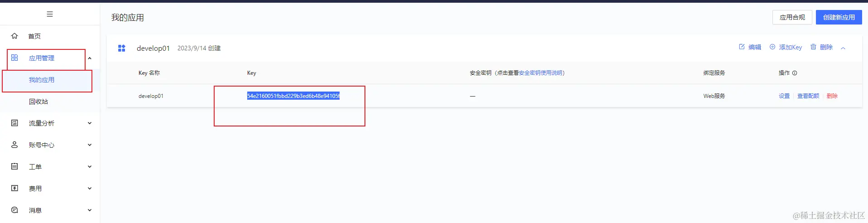Screen dimensions: 868x223
Task: Collapse the develop01 application panel chevron
Action: pos(843,48)
